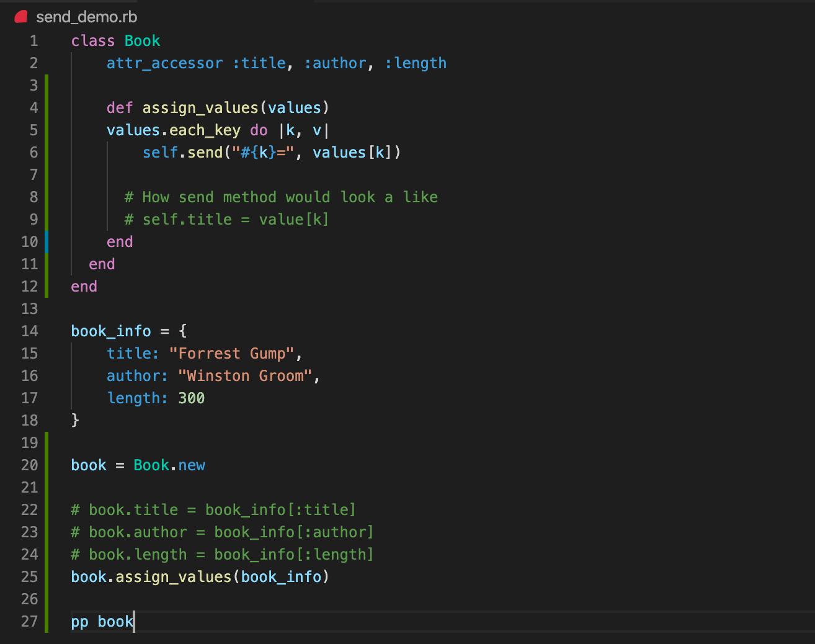Click the :length symbol on line 2
Viewport: 815px width, 644px height.
[x=416, y=63]
